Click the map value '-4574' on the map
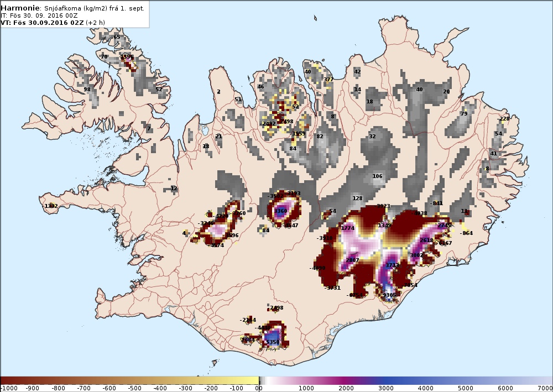 pyautogui.click(x=216, y=245)
